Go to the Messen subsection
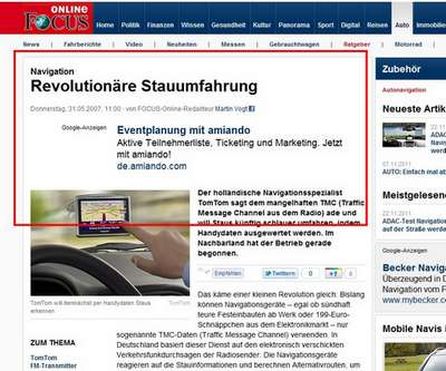This screenshot has height=371, width=446. [233, 44]
